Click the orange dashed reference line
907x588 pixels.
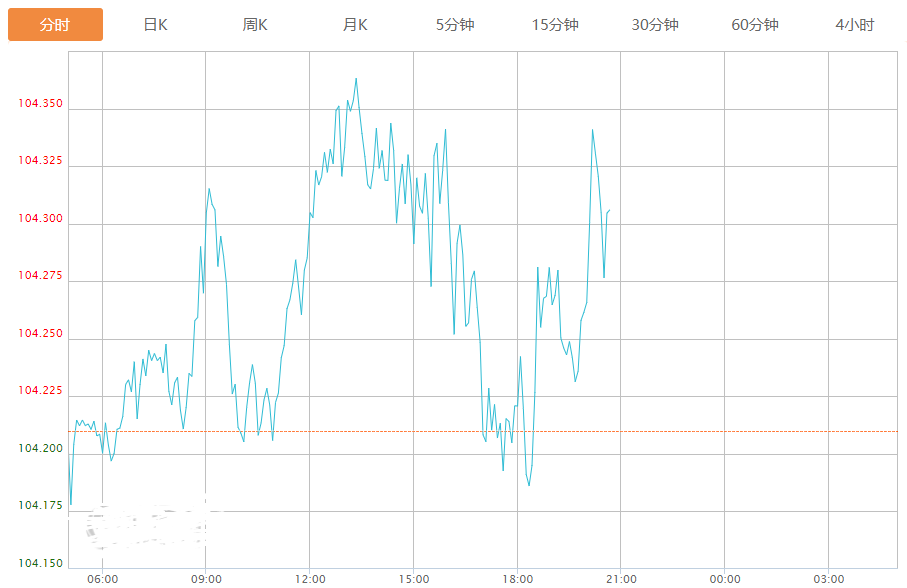tap(483, 431)
